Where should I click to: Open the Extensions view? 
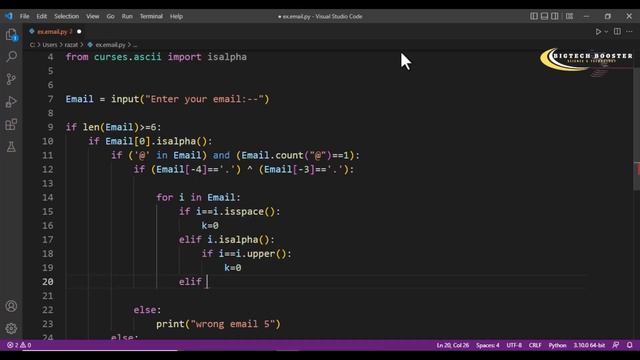(x=11, y=124)
